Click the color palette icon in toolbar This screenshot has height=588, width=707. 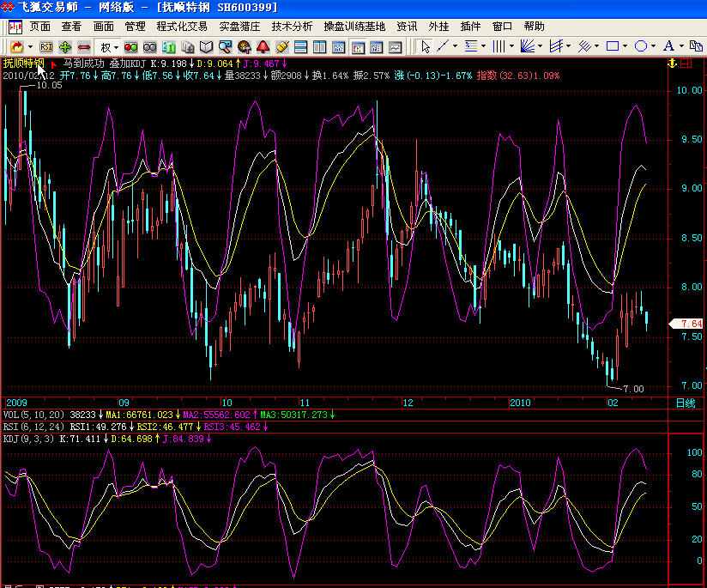tap(244, 46)
